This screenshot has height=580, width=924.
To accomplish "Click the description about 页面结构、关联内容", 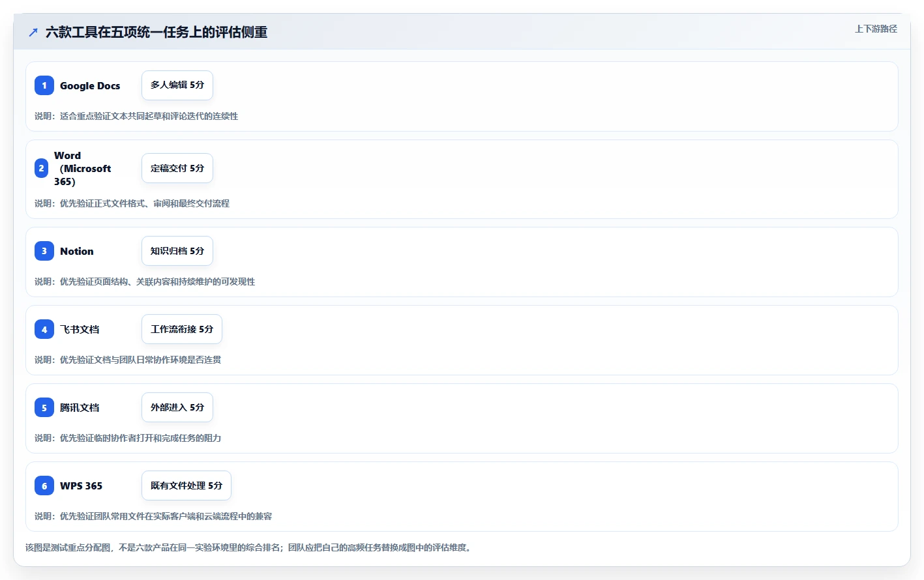I will tap(145, 282).
